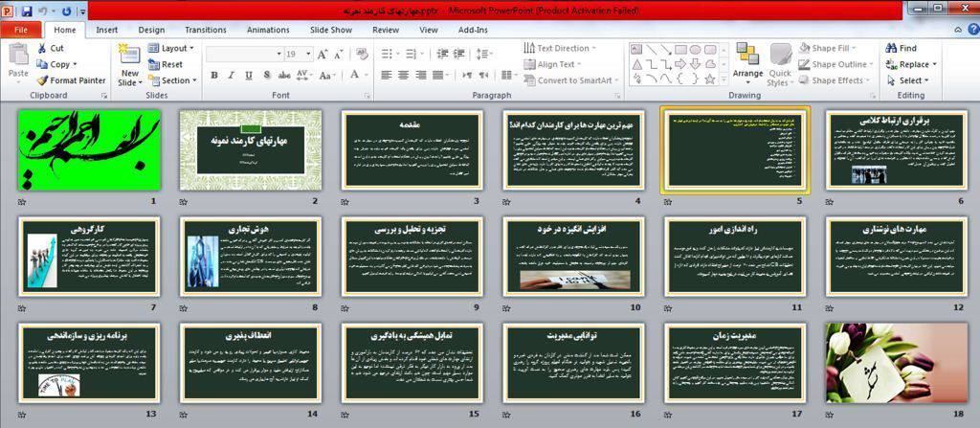This screenshot has width=980, height=428.
Task: Toggle Center text alignment
Action: (x=403, y=75)
